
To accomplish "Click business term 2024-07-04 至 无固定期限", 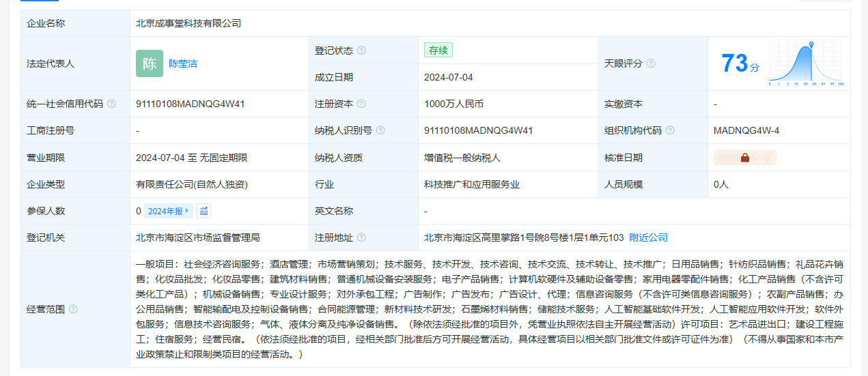I will coord(192,158).
